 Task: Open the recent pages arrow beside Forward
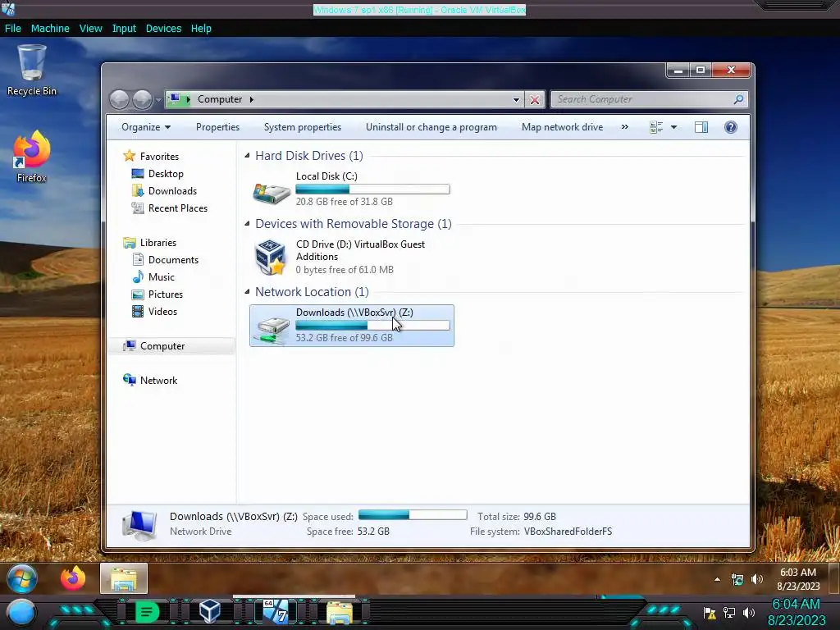click(x=158, y=99)
